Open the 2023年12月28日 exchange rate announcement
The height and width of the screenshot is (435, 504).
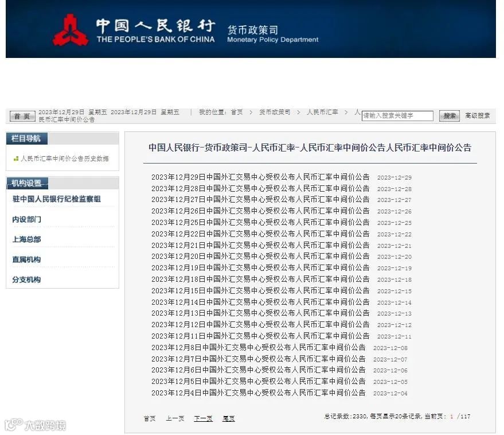click(260, 188)
